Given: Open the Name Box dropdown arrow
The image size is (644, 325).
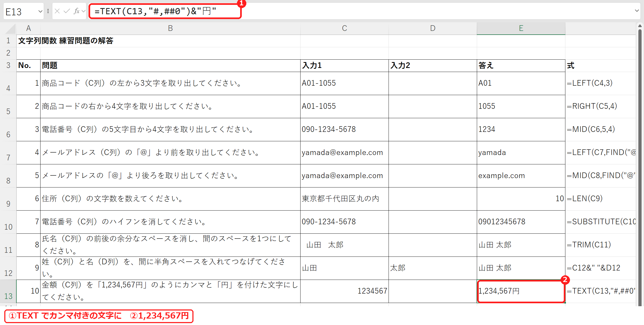Looking at the screenshot, I should (x=40, y=11).
